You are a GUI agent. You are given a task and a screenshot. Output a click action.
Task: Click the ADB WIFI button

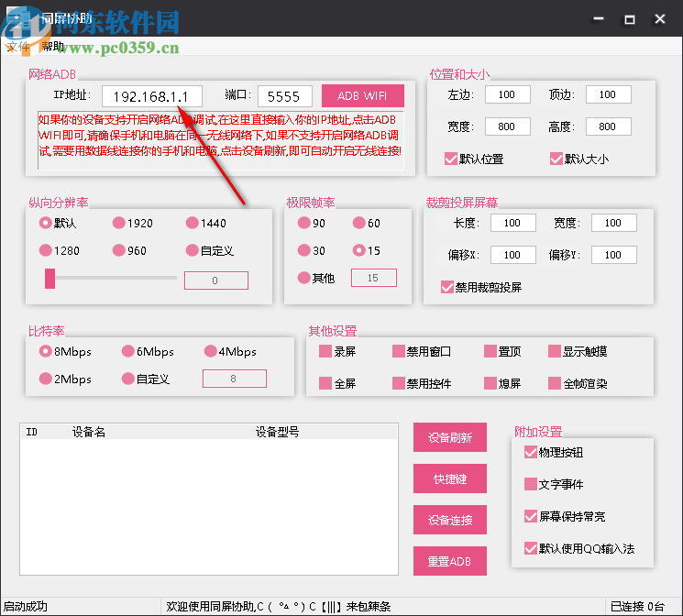[x=362, y=96]
